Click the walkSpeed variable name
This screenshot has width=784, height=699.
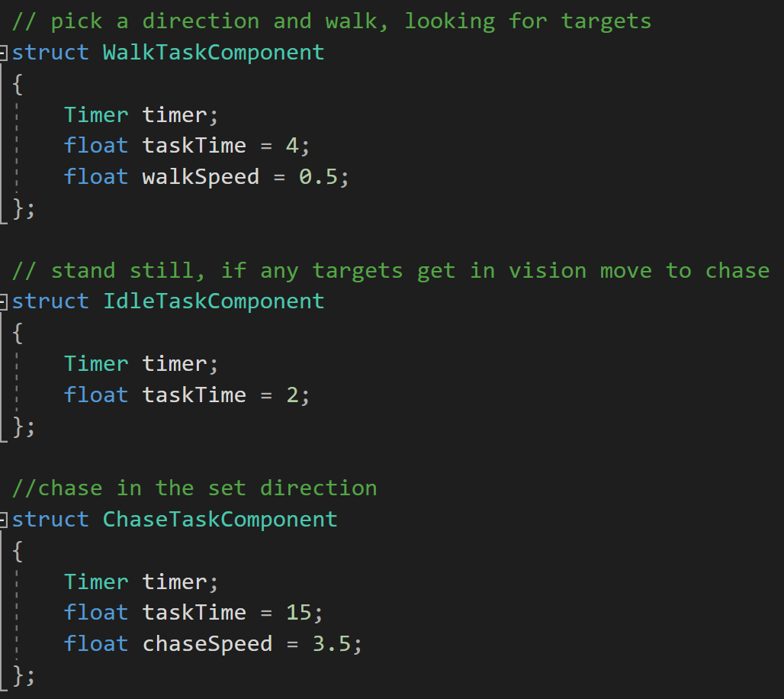pyautogui.click(x=201, y=177)
